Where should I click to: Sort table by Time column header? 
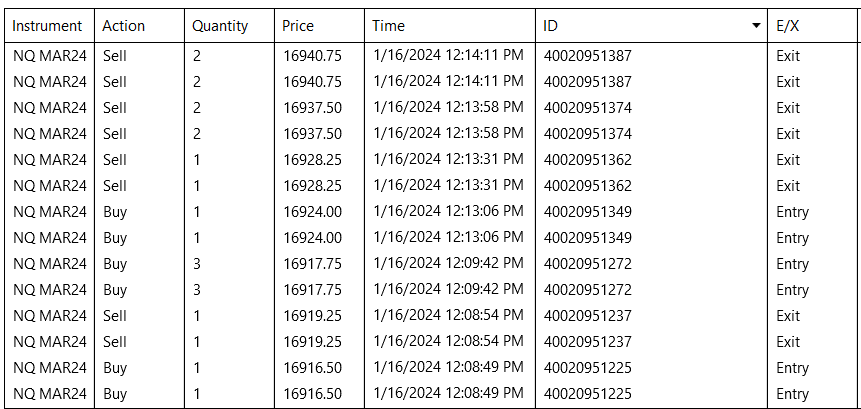tap(389, 25)
